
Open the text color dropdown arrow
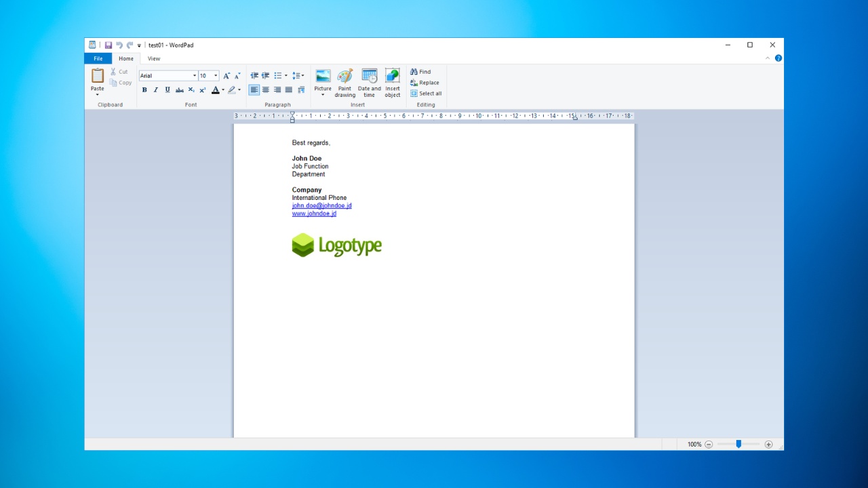223,90
